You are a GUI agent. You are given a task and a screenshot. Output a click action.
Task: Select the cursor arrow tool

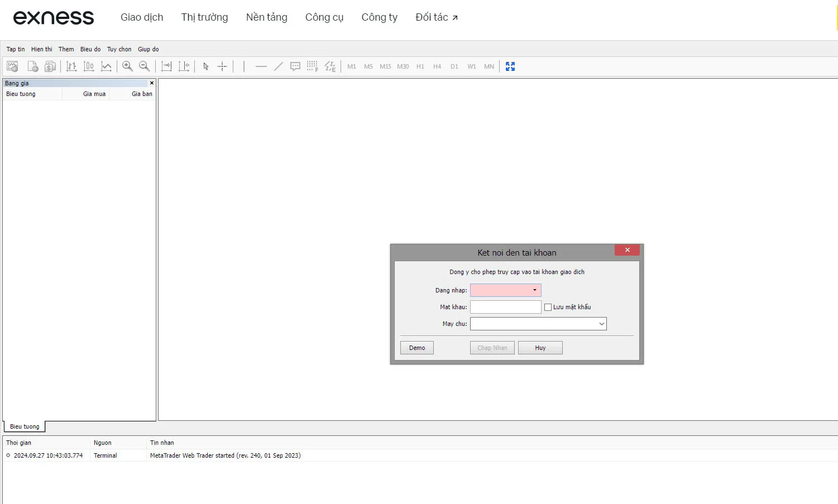(x=205, y=66)
